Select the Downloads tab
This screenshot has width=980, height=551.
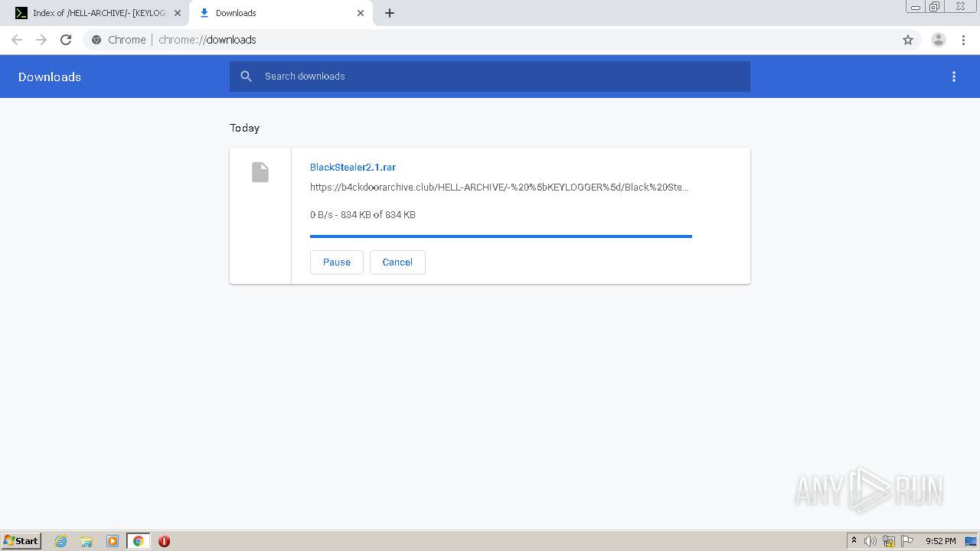pyautogui.click(x=281, y=13)
